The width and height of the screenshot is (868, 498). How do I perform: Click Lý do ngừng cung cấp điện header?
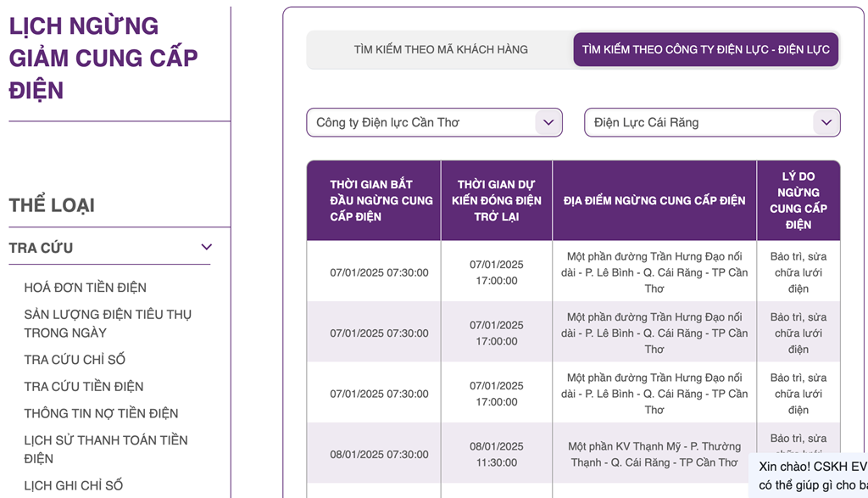point(798,200)
